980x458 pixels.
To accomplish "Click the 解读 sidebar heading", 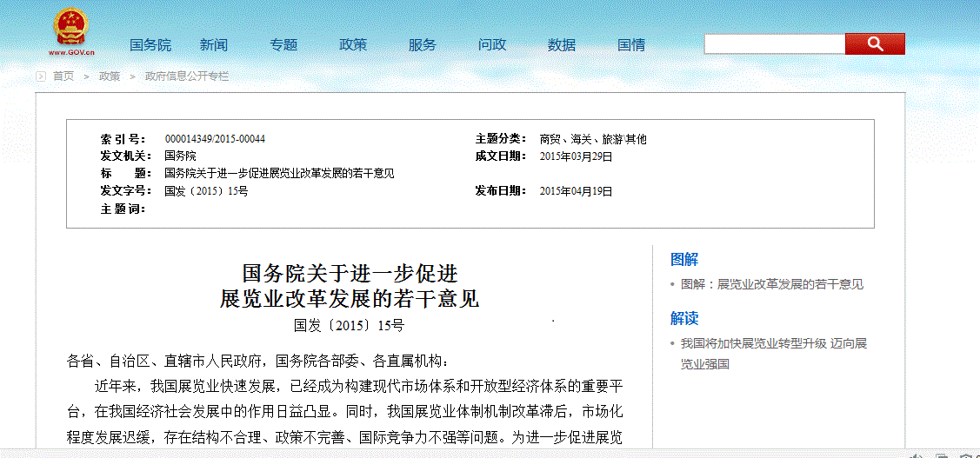I will click(x=684, y=318).
